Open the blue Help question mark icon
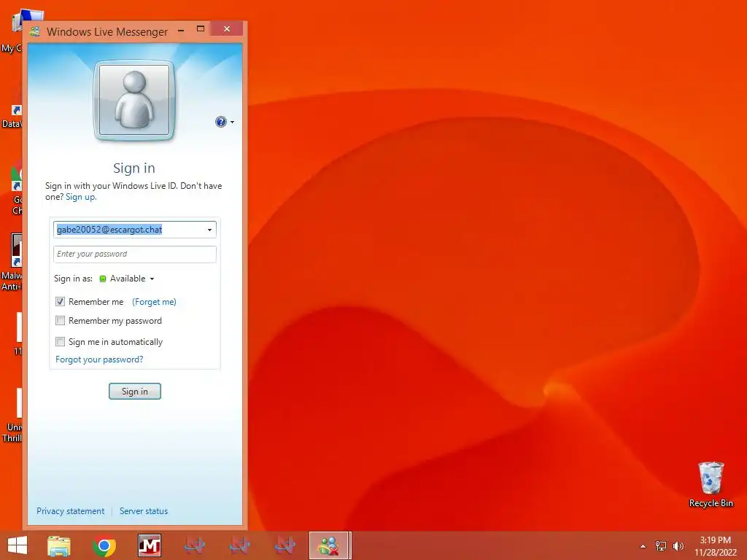Image resolution: width=747 pixels, height=560 pixels. (x=220, y=122)
